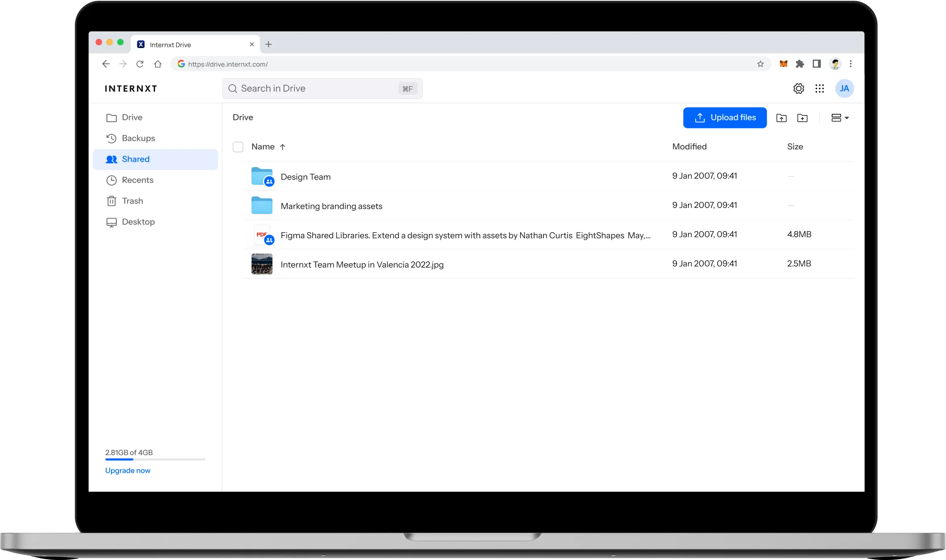Screen dimensions: 946x560
Task: Click the storage usage progress bar
Action: click(155, 459)
